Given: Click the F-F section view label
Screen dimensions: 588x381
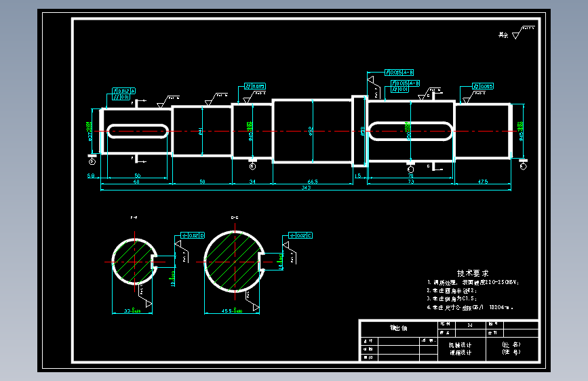Looking at the screenshot, I should [134, 218].
